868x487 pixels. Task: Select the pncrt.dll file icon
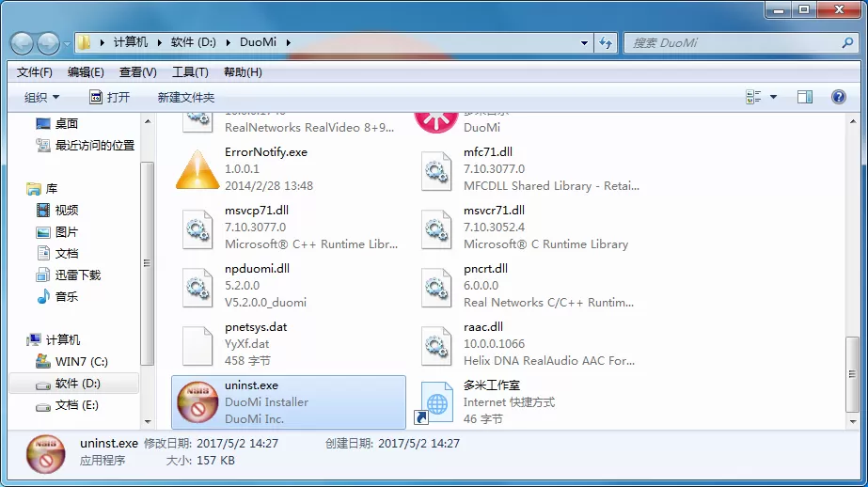tap(436, 288)
